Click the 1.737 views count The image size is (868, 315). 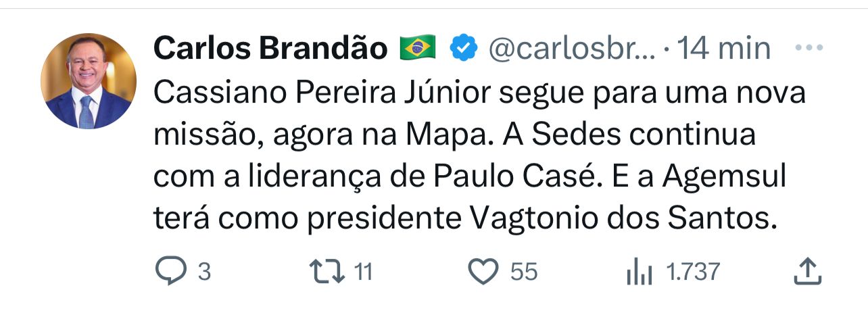click(694, 272)
